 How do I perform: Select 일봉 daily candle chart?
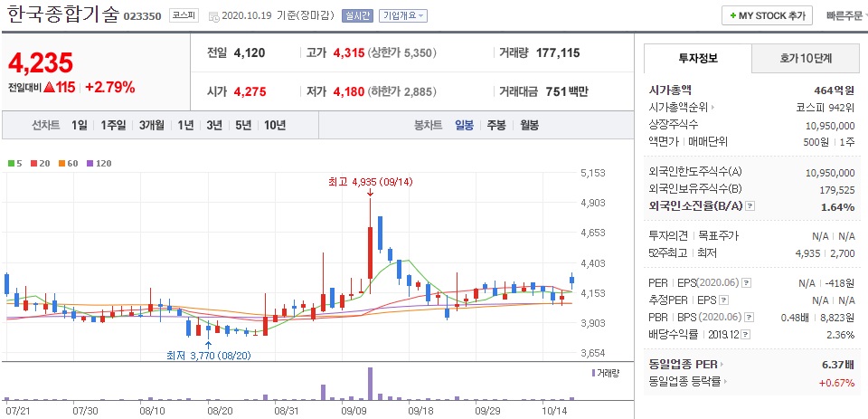464,125
